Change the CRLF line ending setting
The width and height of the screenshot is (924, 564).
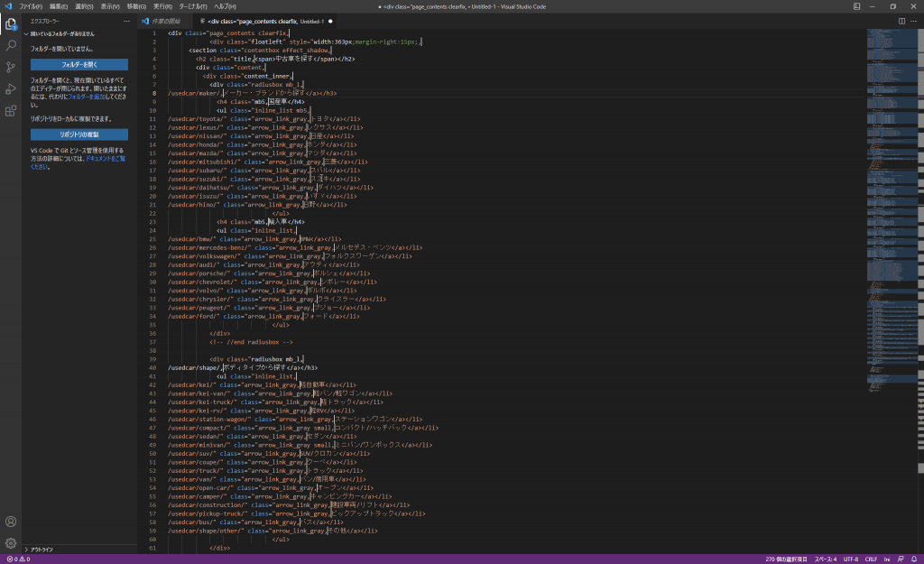click(x=871, y=559)
